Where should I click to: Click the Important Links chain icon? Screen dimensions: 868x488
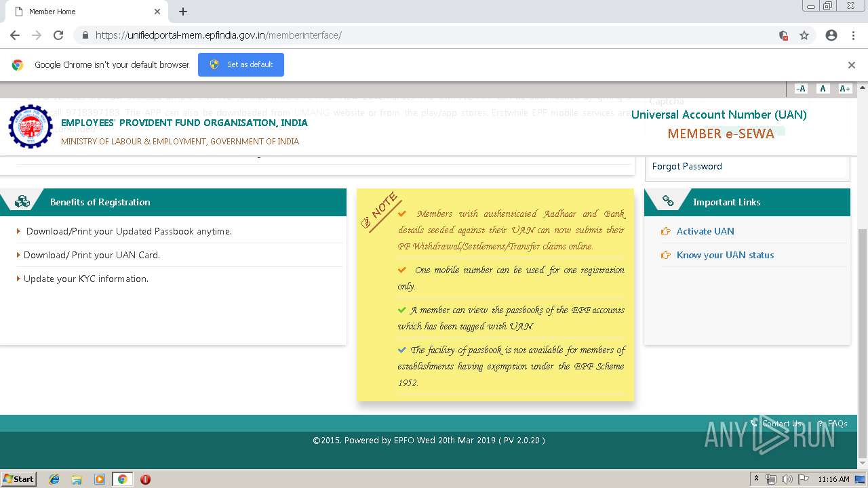point(668,201)
